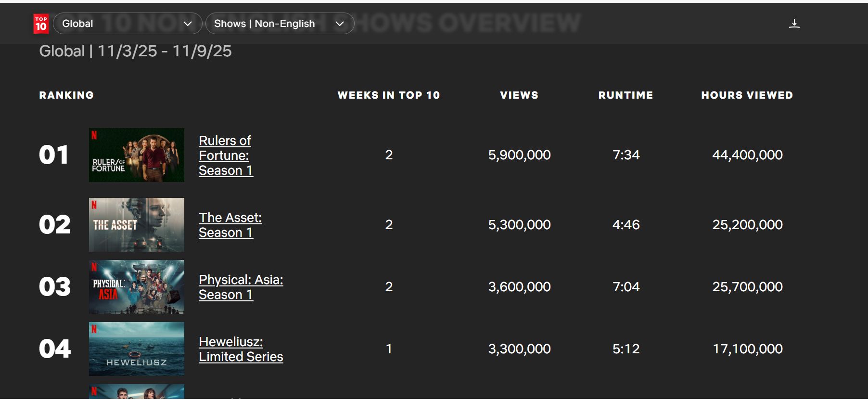Click the Heweliusz poster thumbnail
The image size is (868, 400).
pyautogui.click(x=137, y=349)
